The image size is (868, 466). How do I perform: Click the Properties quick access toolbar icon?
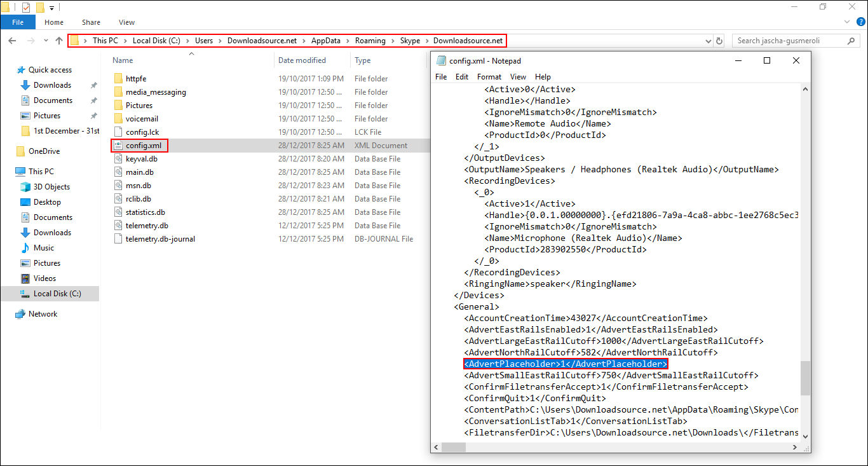click(26, 8)
